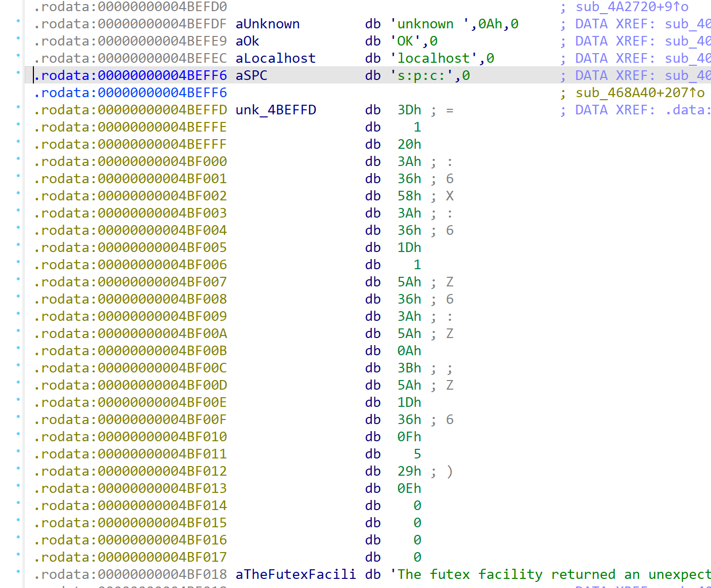Jump to sub_468A40+207 cross reference
This screenshot has width=711, height=588.
[x=640, y=93]
